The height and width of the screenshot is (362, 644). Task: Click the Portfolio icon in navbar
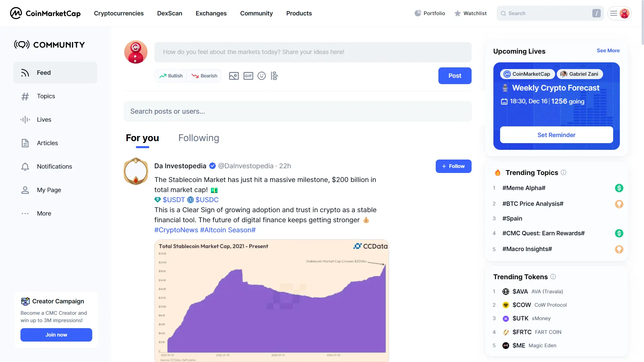[418, 13]
